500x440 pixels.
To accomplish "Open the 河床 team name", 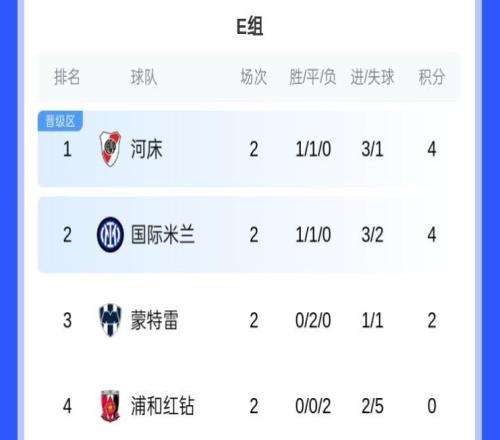I will click(x=146, y=149).
